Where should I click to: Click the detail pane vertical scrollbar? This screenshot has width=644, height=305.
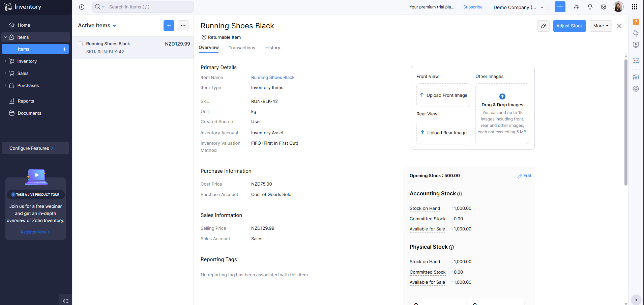coord(626,122)
